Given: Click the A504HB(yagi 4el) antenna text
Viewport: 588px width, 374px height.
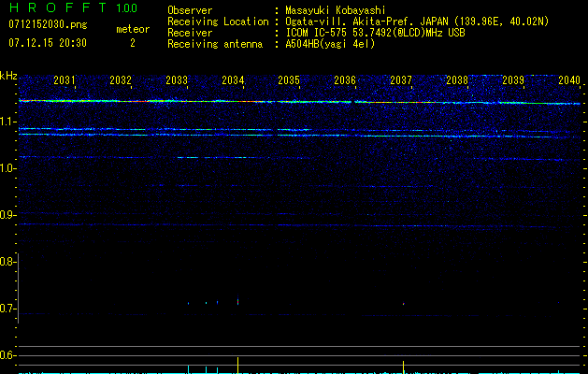Looking at the screenshot, I should 330,44.
